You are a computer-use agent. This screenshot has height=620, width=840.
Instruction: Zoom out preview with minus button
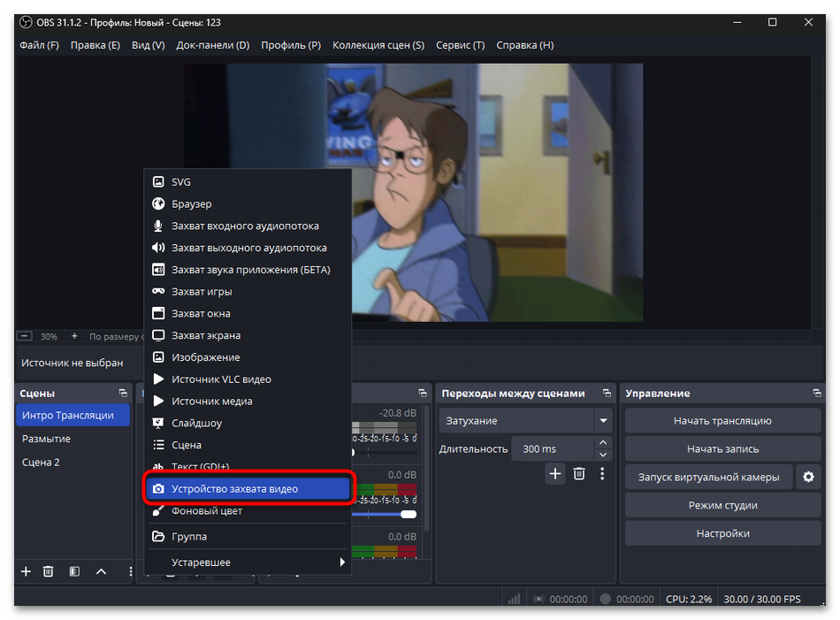[x=24, y=336]
